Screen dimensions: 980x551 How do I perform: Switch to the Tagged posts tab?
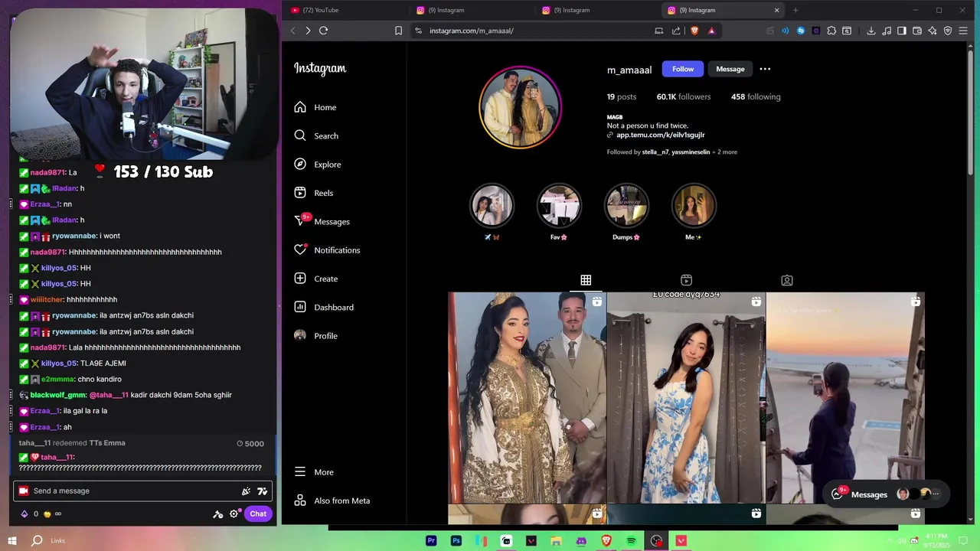pos(787,280)
